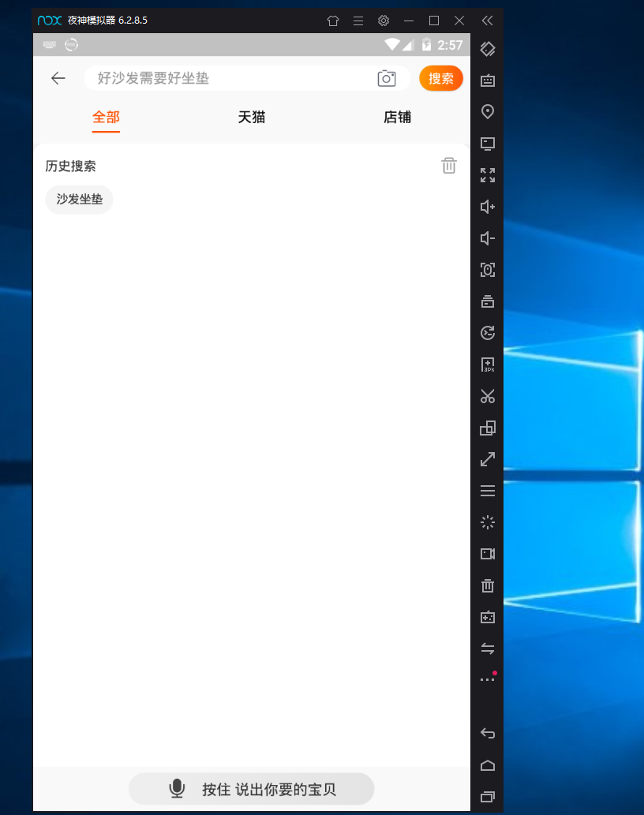644x815 pixels.
Task: Click the 2:57 clock in status bar
Action: 450,45
